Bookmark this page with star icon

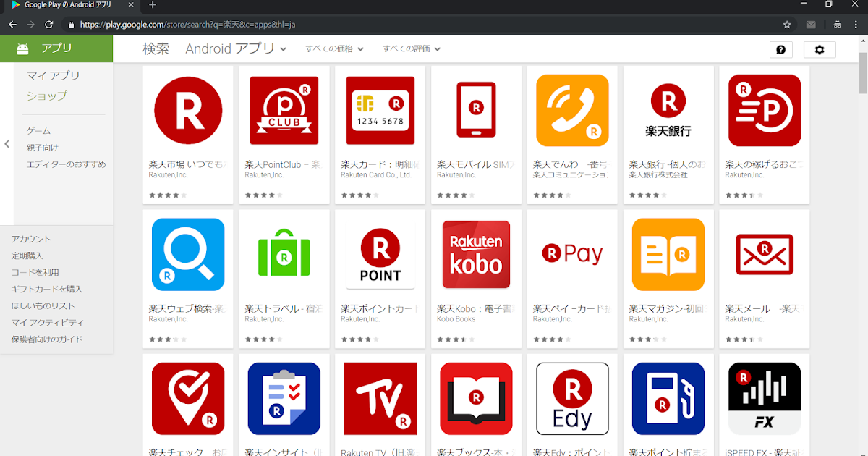pos(787,24)
